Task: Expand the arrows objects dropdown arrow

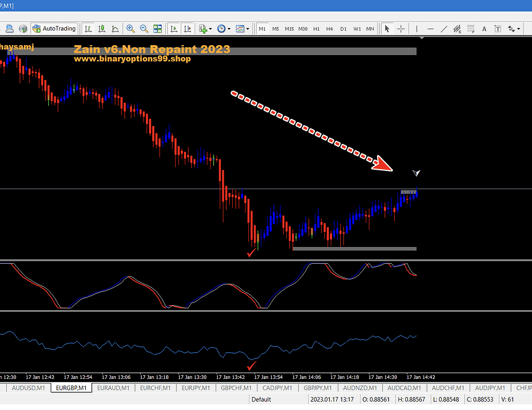Action: [519, 29]
